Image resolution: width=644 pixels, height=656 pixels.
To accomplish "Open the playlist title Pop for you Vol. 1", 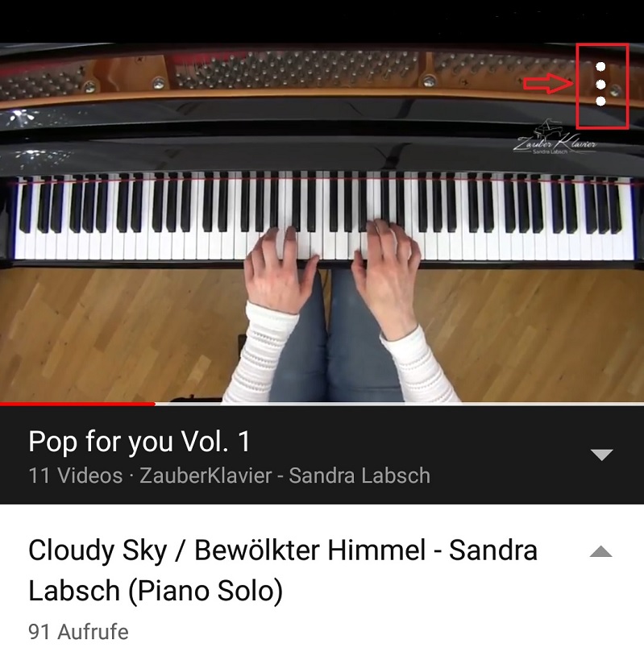I will [139, 442].
